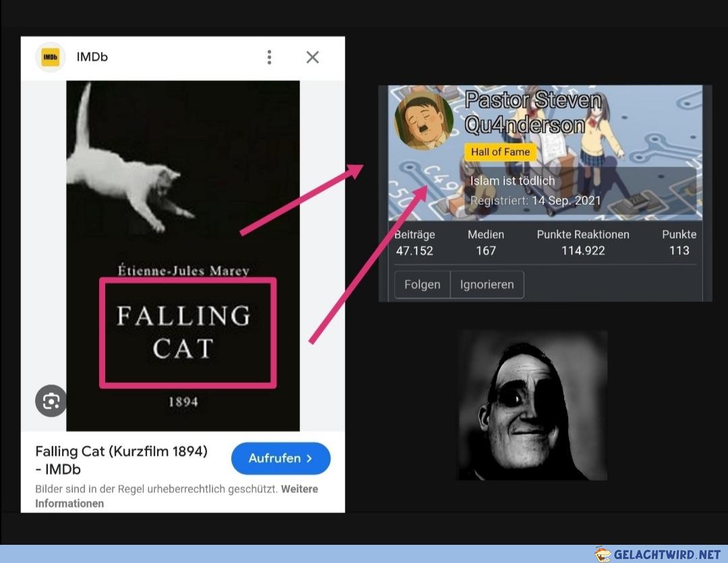Click the Beiträge count 47.152
Image resolution: width=728 pixels, height=563 pixels.
415,251
